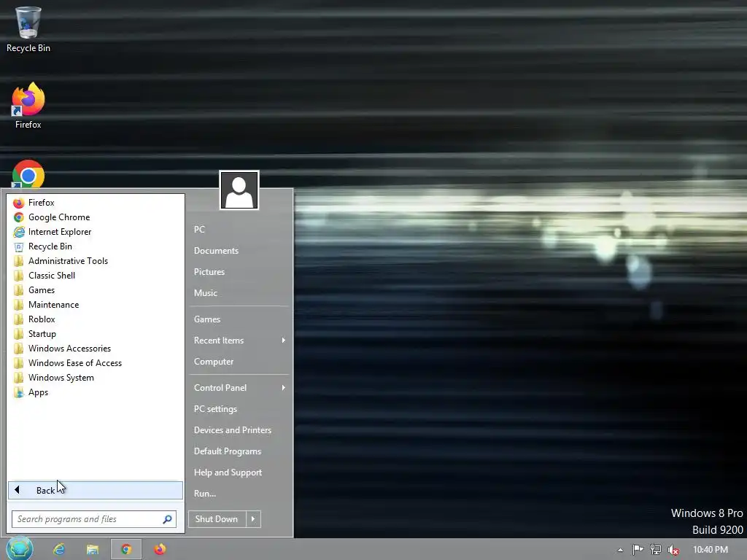Open Firefox from the taskbar
This screenshot has width=747, height=560.
[160, 550]
